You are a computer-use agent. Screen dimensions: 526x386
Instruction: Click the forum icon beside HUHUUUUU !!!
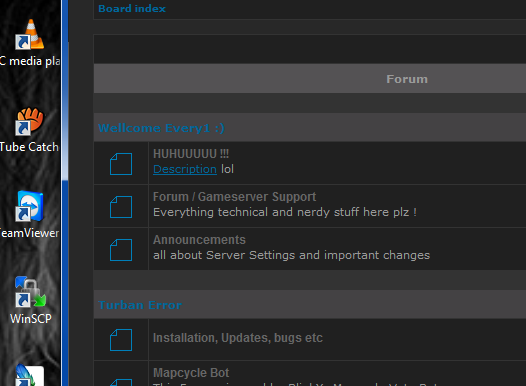[x=121, y=164]
